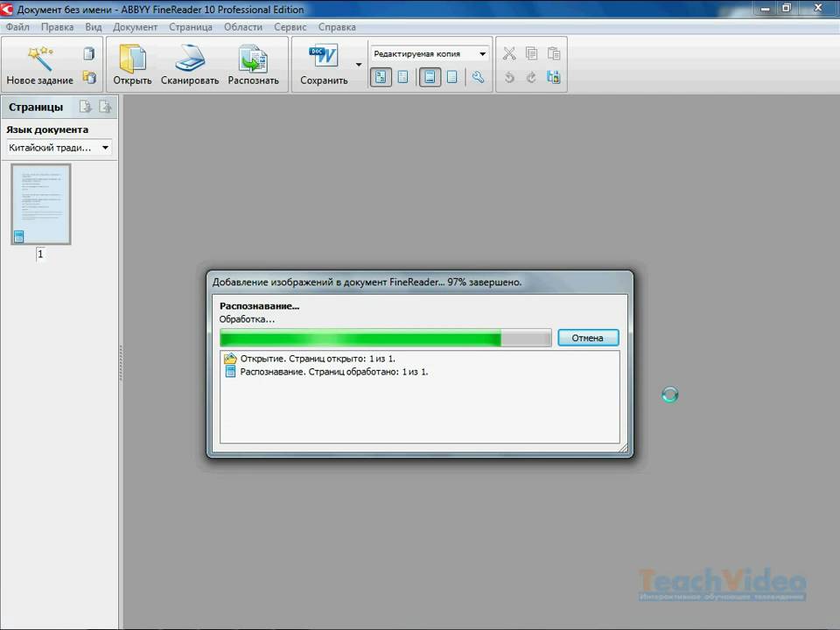Image resolution: width=840 pixels, height=630 pixels.
Task: Click the folder icon beside Открытие log entry
Action: 230,359
